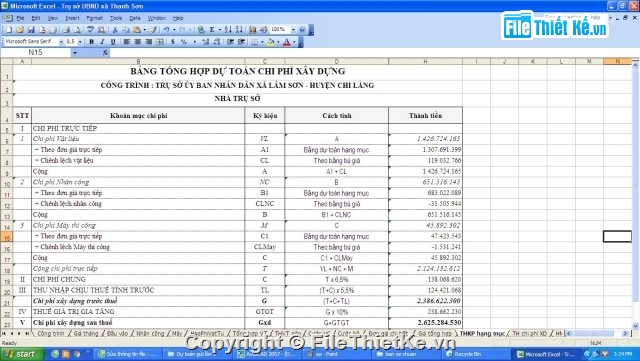Screen dimensions: 640x361
Task: Open Print Preview from the toolbar
Action: (x=77, y=30)
